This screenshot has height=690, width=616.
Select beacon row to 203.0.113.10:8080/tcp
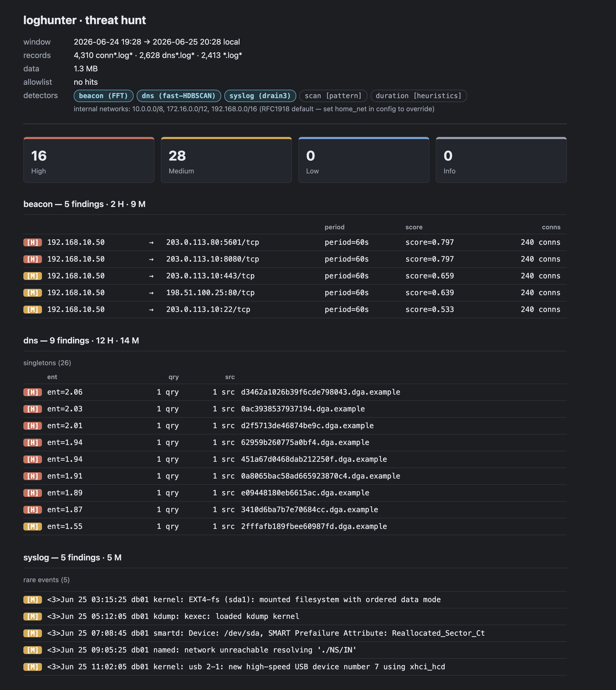(x=295, y=259)
